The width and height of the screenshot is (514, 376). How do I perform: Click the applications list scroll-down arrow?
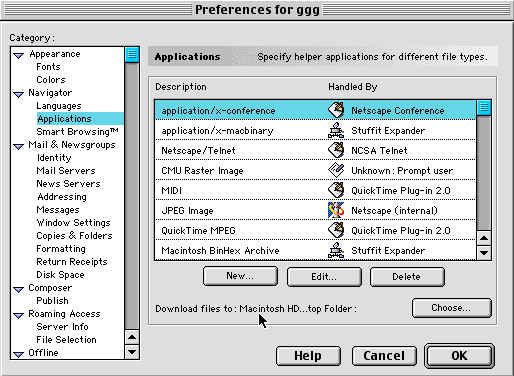click(x=484, y=252)
